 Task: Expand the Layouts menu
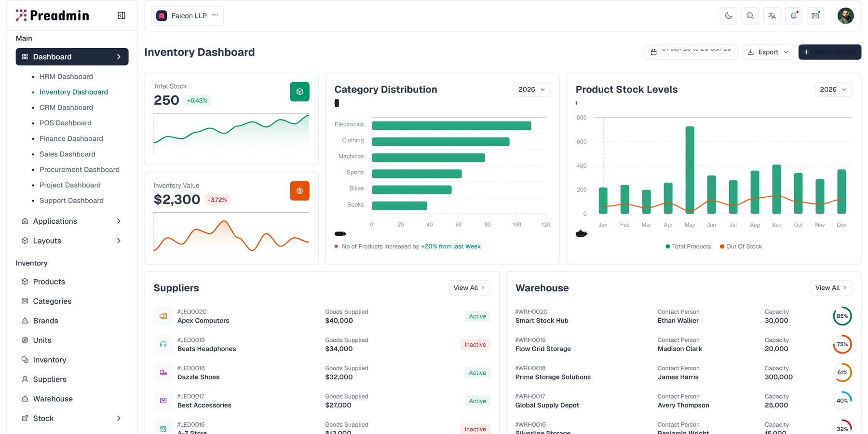(72, 241)
